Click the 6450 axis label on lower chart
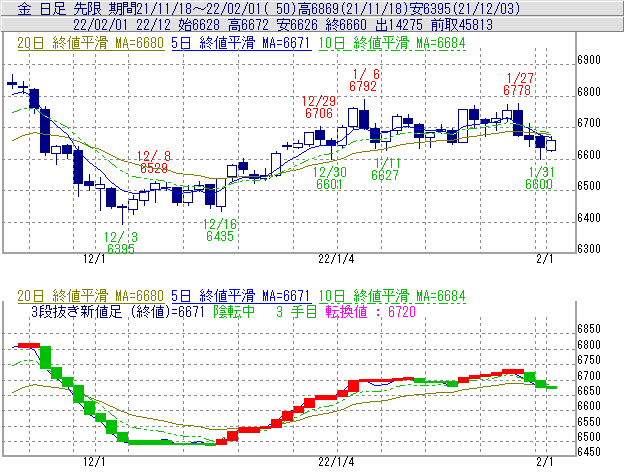Image resolution: width=624 pixels, height=475 pixels. click(x=589, y=452)
